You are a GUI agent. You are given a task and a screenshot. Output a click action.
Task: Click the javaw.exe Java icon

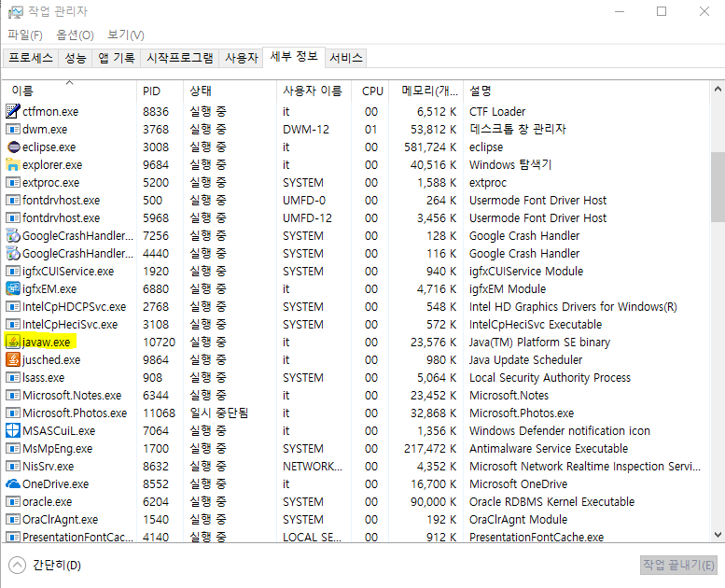click(x=13, y=342)
